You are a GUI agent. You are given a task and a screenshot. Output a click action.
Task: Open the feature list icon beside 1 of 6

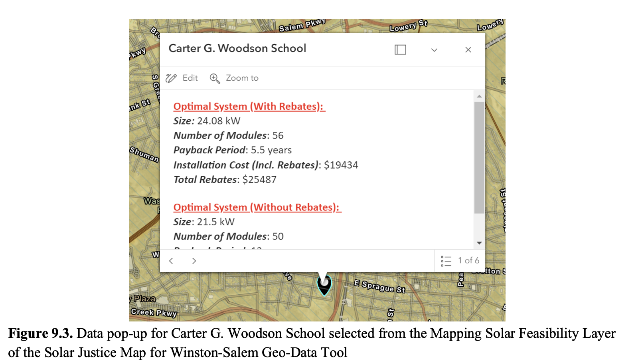(446, 261)
